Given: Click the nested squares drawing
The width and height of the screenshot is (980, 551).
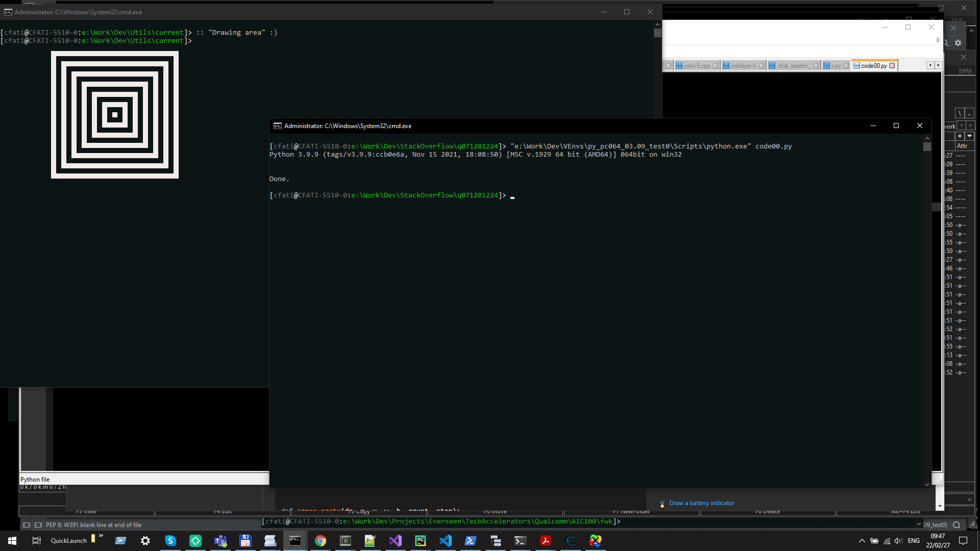Looking at the screenshot, I should click(115, 115).
